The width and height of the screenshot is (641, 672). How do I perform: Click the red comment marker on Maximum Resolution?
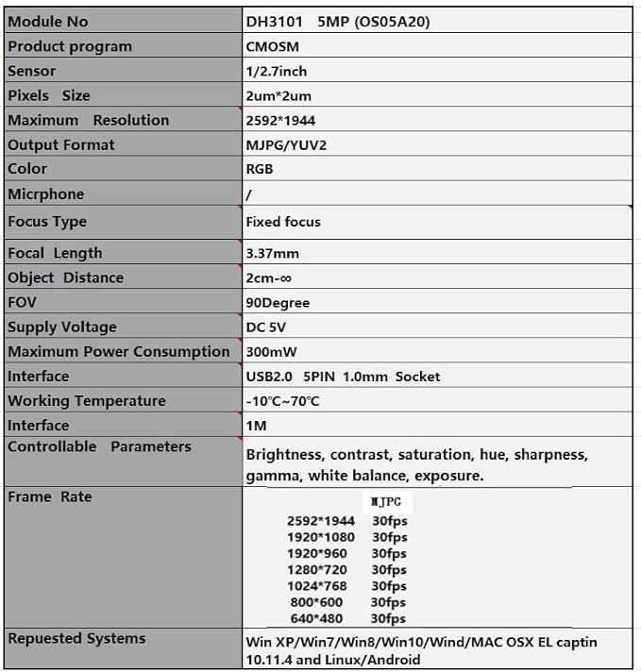(x=240, y=109)
